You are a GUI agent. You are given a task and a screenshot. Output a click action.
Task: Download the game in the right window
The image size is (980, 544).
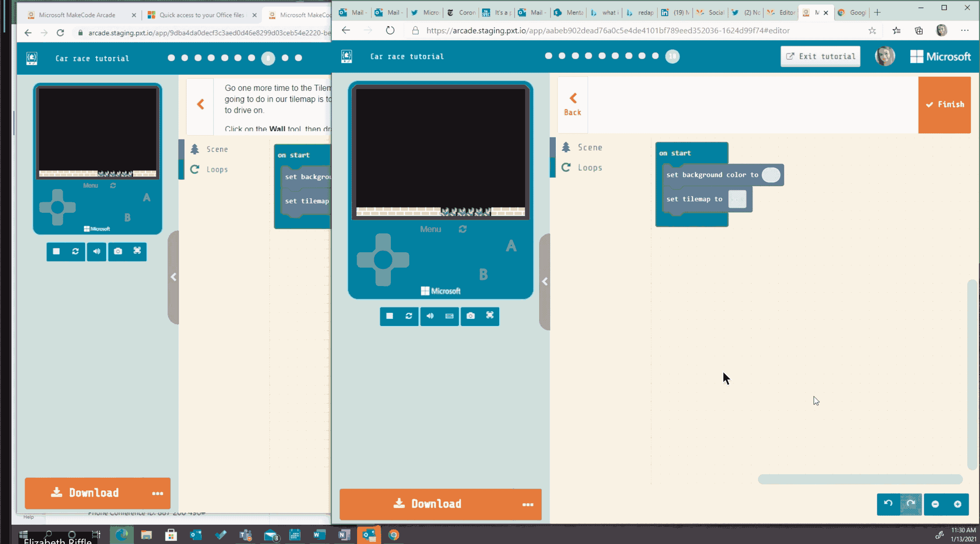pos(427,504)
